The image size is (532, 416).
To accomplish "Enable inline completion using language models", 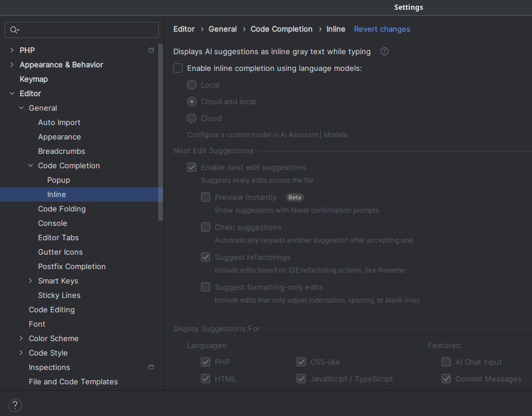I will (178, 68).
